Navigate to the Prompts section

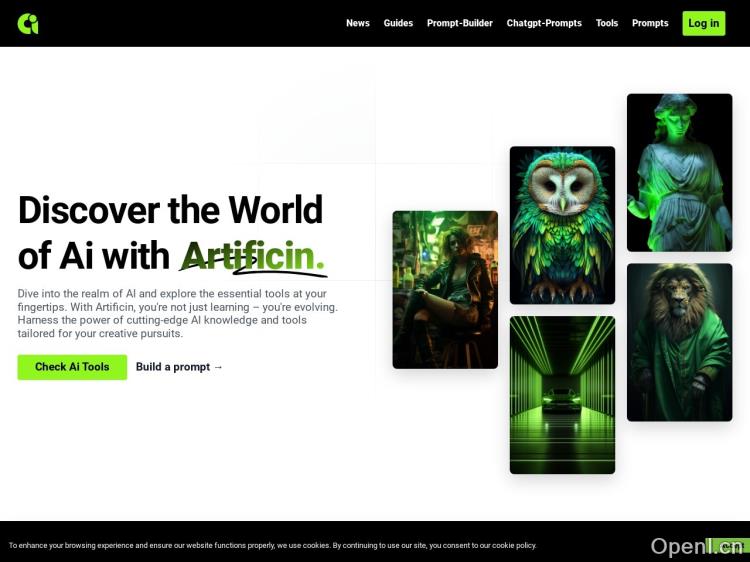[650, 23]
